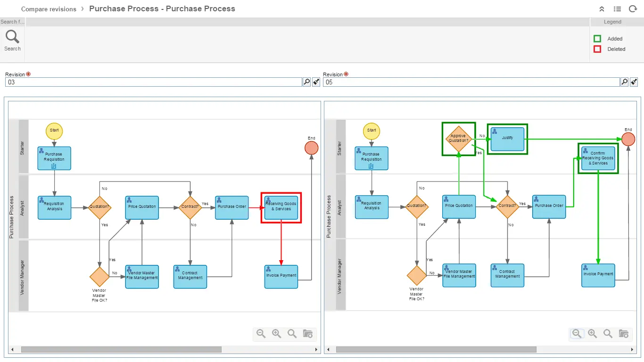Screen dimensions: 644x362
Task: Clear the Revision 05 field using the brush icon
Action: 634,82
